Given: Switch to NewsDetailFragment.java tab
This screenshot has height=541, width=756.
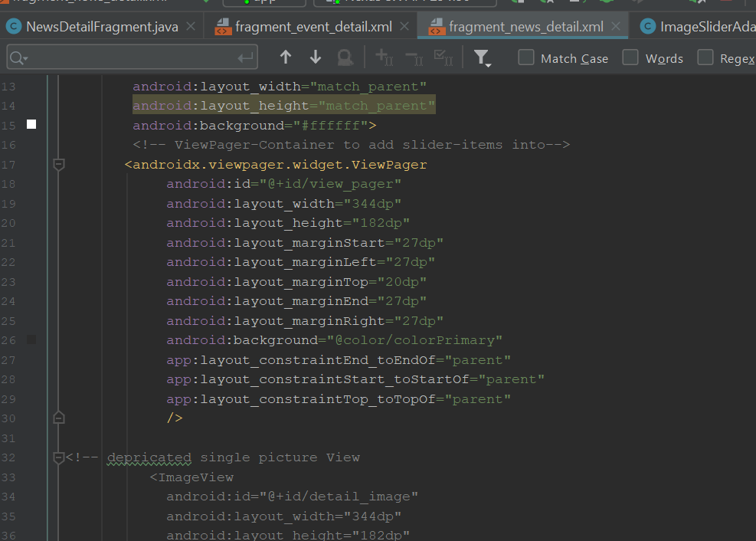Looking at the screenshot, I should [x=92, y=27].
